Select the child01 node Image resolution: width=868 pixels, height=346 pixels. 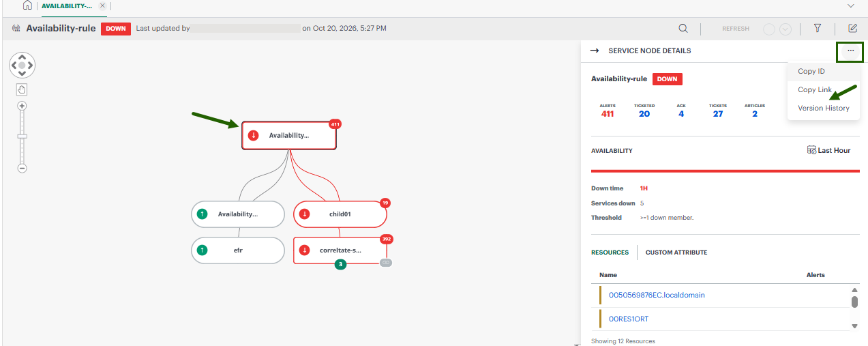pyautogui.click(x=340, y=214)
